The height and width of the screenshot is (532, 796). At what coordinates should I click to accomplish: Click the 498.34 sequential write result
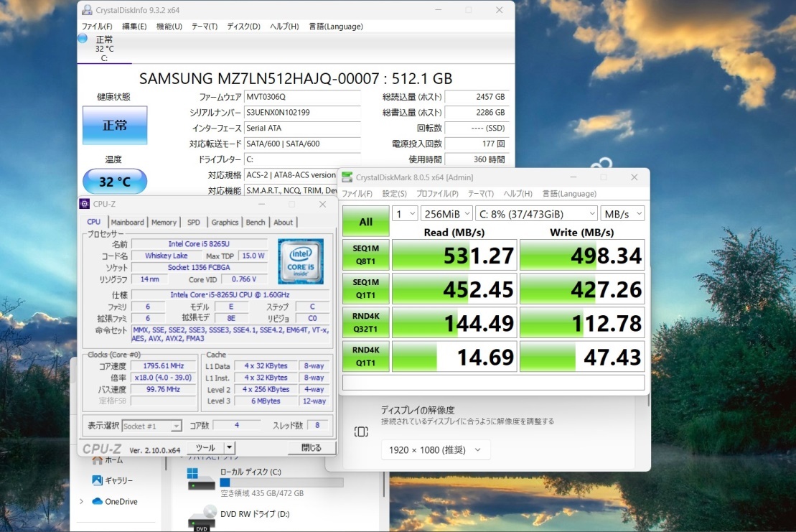click(x=582, y=255)
